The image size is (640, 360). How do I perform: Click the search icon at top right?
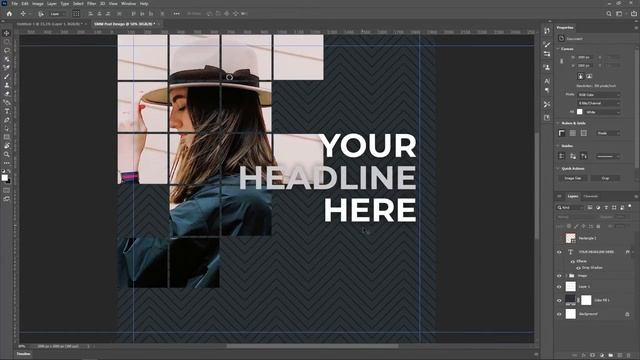coord(609,13)
